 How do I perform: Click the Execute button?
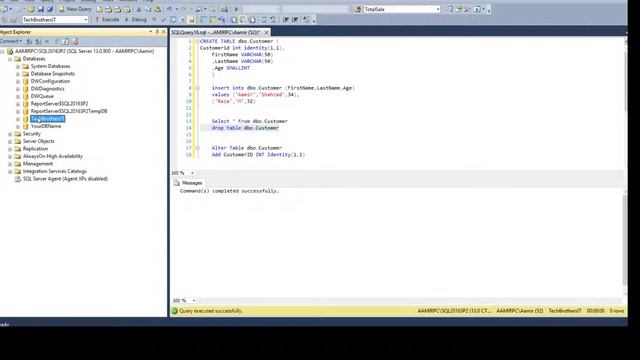tap(107, 19)
